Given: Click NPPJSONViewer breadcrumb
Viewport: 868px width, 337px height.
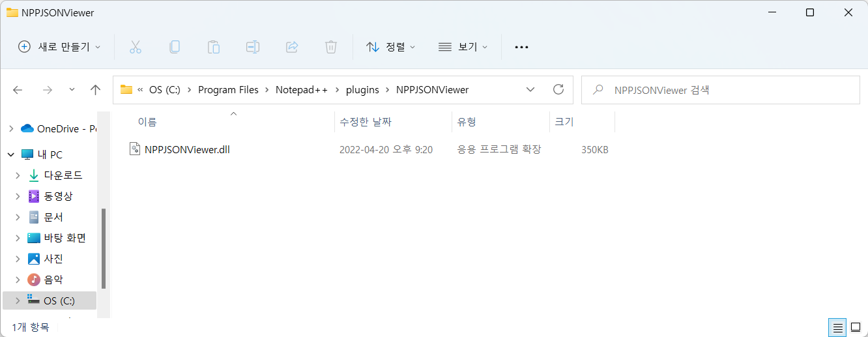Looking at the screenshot, I should 432,90.
